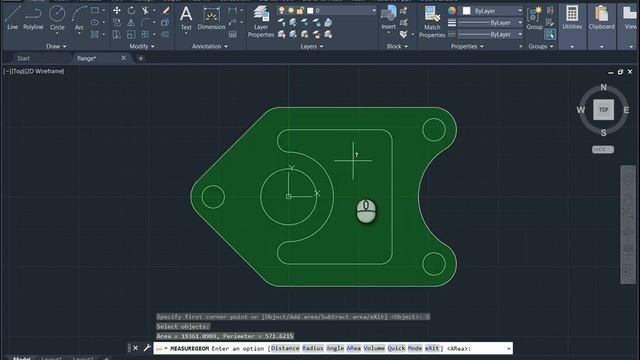Click the Offset tool icon
The height and width of the screenshot is (360, 640).
click(165, 35)
